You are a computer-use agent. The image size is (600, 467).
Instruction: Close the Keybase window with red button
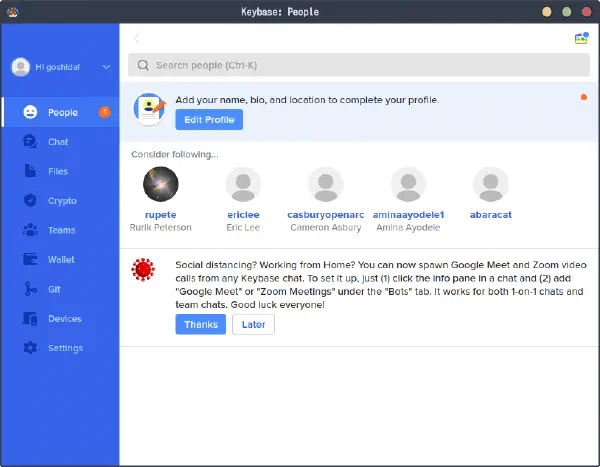(x=587, y=12)
